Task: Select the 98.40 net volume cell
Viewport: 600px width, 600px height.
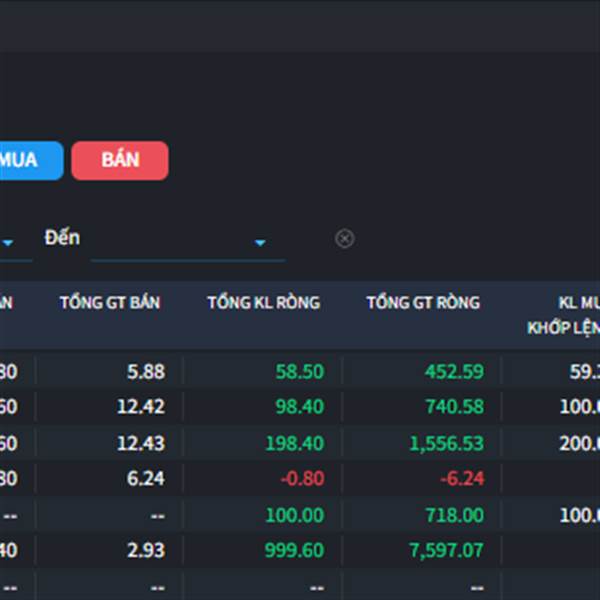Action: click(x=300, y=406)
